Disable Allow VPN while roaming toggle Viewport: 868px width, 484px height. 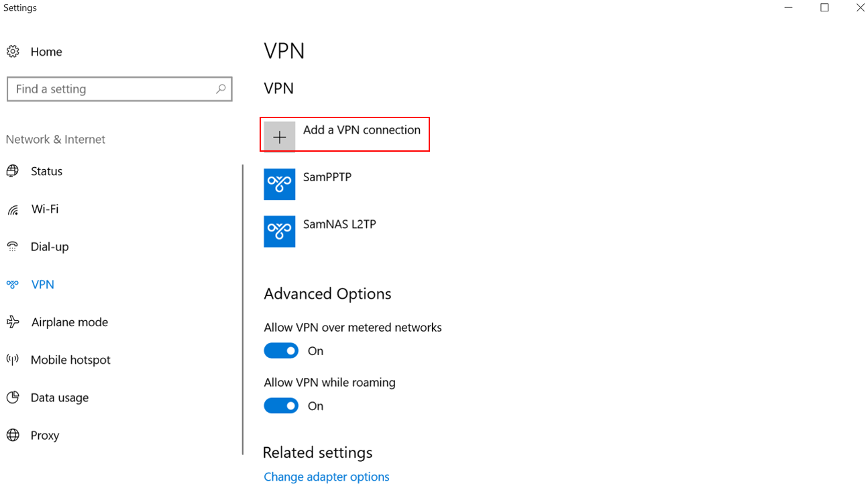coord(281,405)
